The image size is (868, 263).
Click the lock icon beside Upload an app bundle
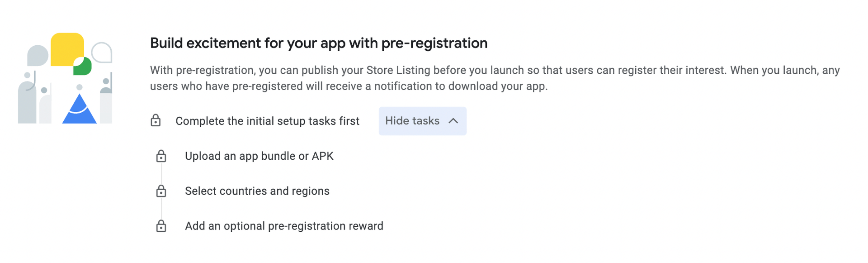pyautogui.click(x=161, y=156)
